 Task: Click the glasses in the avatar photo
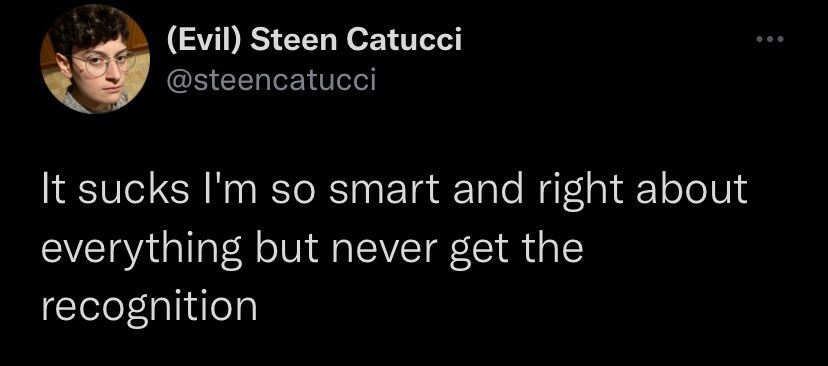[105, 63]
